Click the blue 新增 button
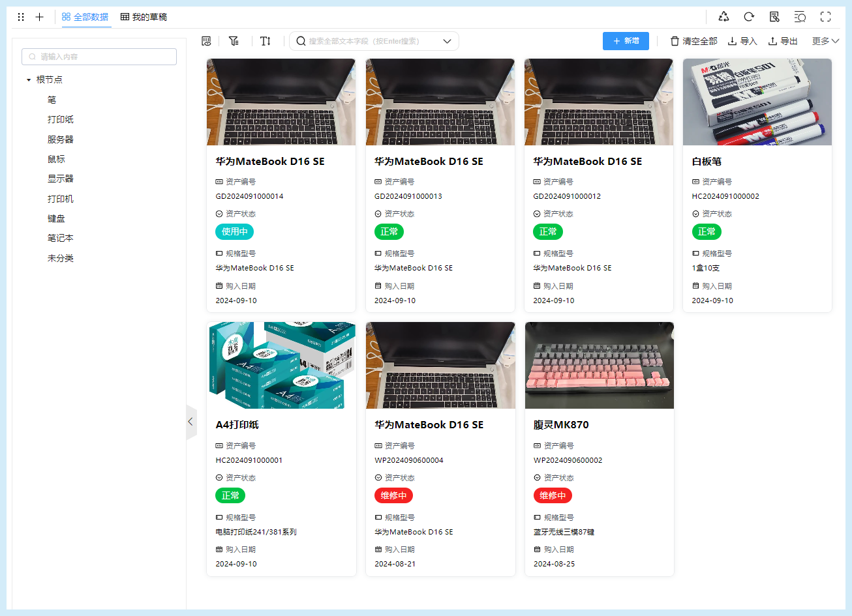Viewport: 852px width, 616px height. tap(626, 41)
